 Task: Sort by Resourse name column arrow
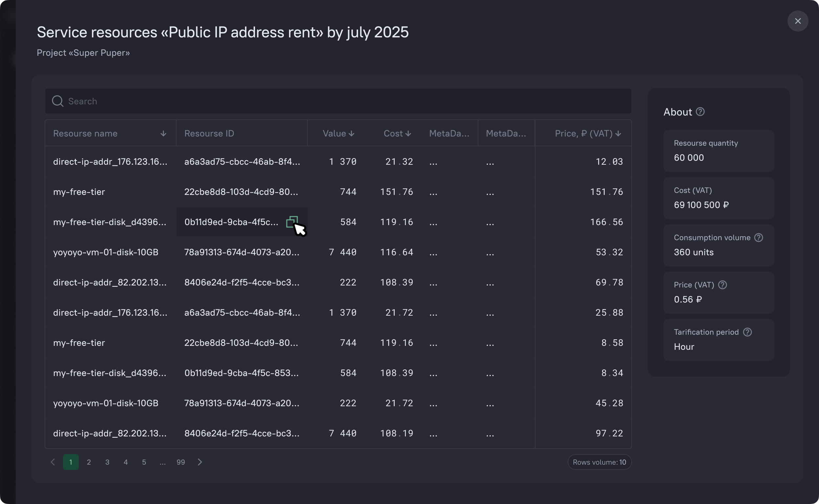(163, 134)
